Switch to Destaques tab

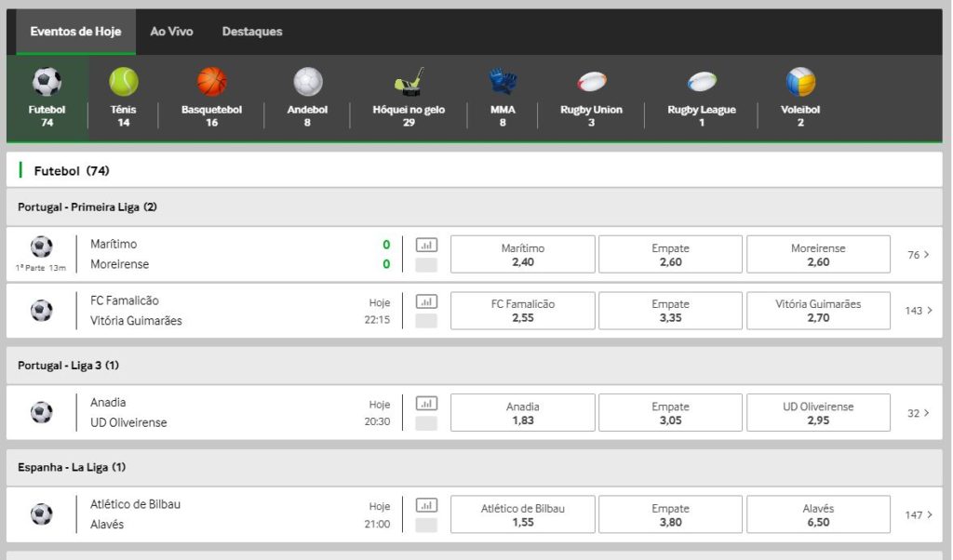[x=252, y=32]
